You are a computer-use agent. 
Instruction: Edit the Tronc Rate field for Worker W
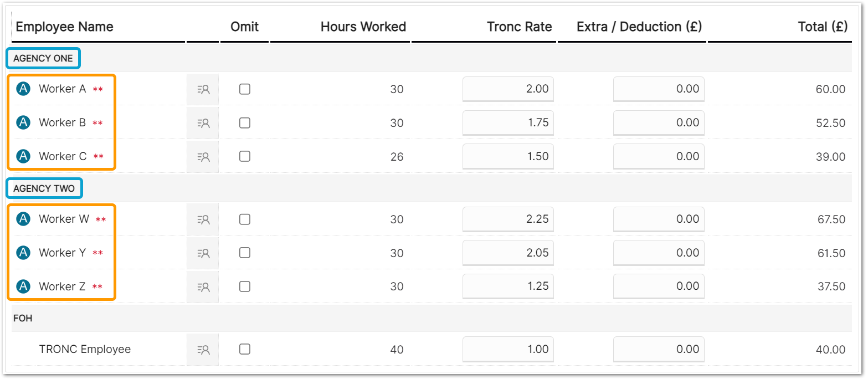pos(508,219)
